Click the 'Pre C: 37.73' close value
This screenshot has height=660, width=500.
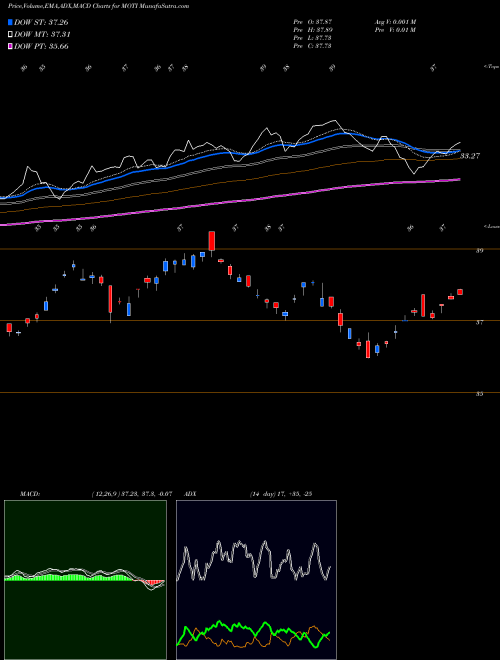313,46
